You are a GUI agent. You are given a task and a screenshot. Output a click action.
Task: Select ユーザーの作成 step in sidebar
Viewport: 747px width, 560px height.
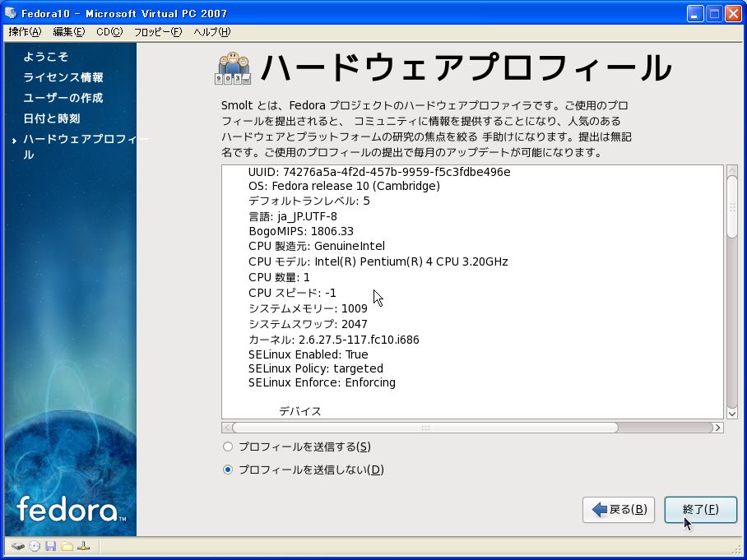pos(63,98)
